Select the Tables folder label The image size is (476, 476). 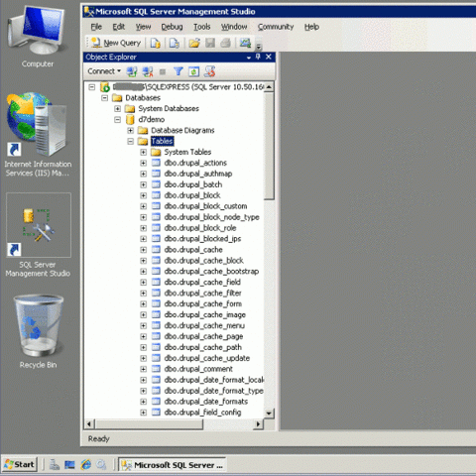(162, 141)
